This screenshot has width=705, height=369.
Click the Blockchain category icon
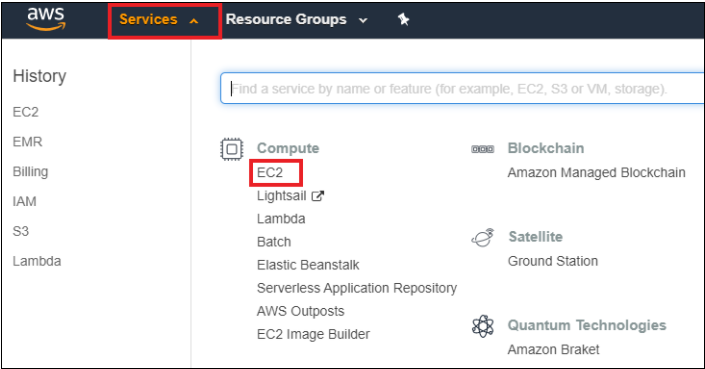point(482,149)
